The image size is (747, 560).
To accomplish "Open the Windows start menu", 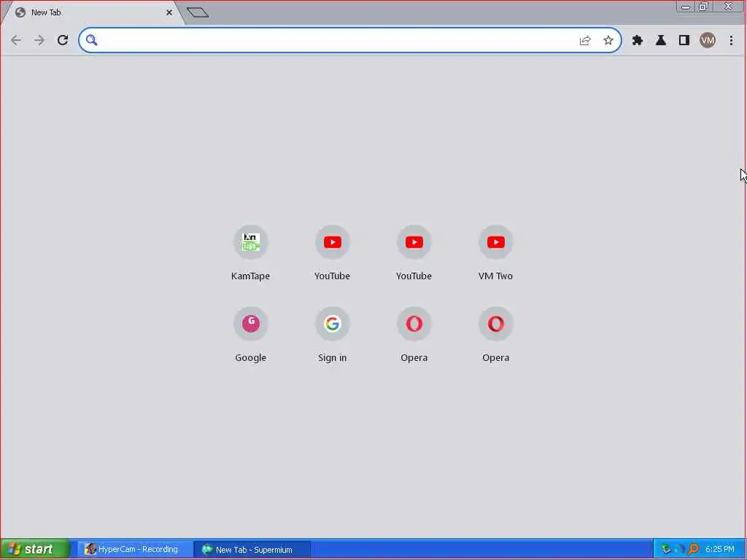I will coord(34,550).
